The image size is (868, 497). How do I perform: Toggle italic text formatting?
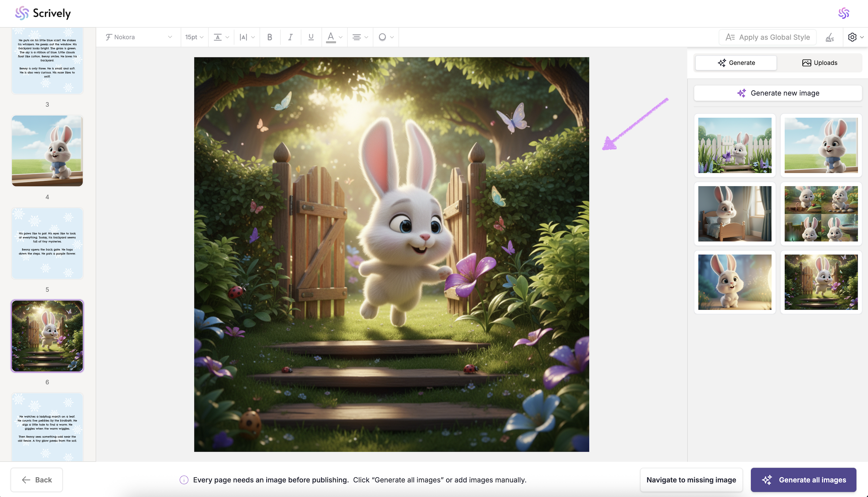[290, 37]
